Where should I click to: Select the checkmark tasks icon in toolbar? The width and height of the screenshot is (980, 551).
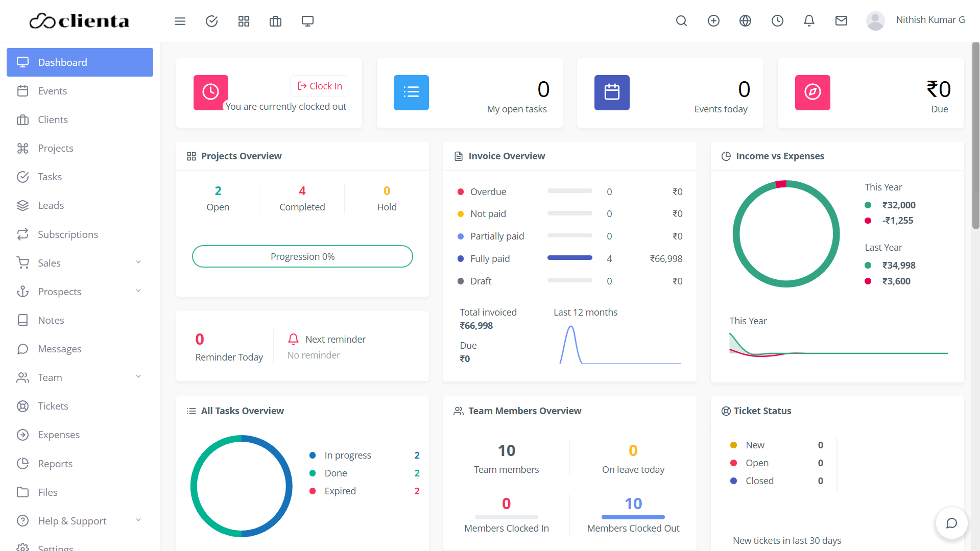(x=211, y=21)
